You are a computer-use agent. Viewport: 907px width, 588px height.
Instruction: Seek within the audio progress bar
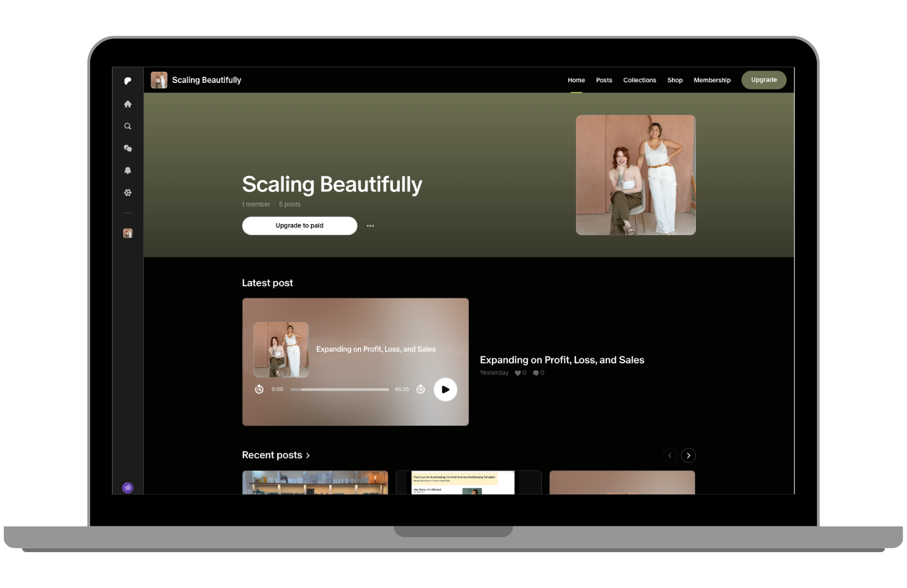coord(340,389)
